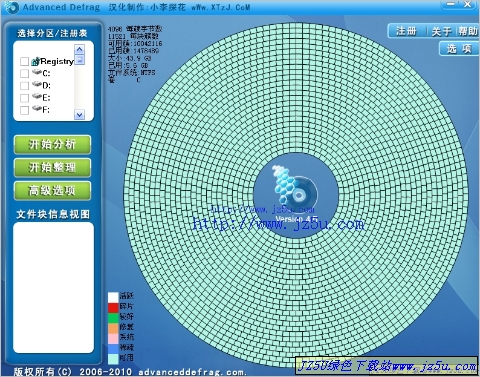This screenshot has width=480, height=377.
Task: Open the 注册 (Register) menu
Action: click(406, 31)
